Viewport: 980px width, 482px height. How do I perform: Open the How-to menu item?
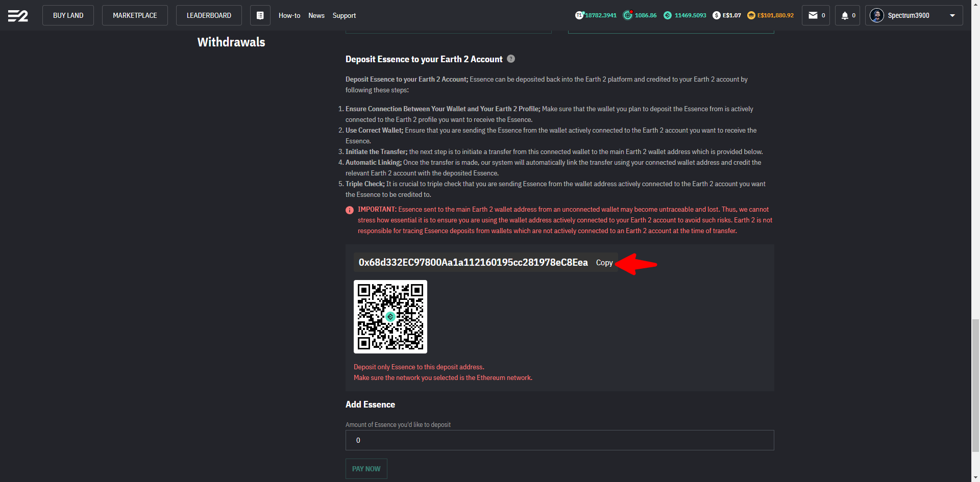[289, 15]
